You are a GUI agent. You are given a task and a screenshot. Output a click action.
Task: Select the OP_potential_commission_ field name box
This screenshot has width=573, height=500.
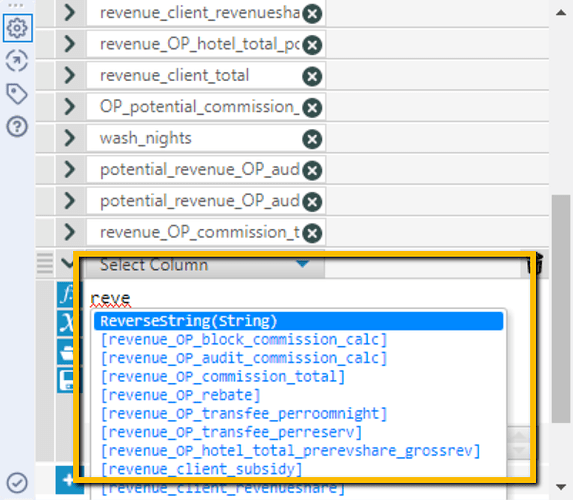click(x=206, y=107)
